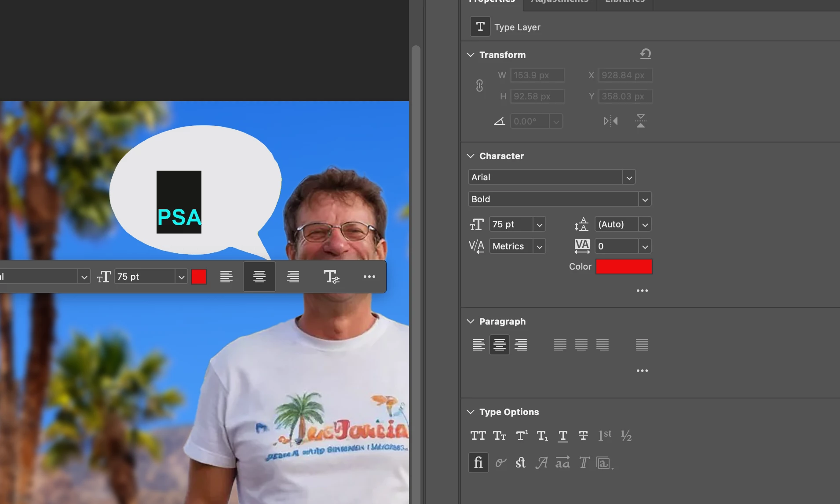The image size is (840, 504).
Task: Open the tracking value dropdown
Action: coord(645,246)
